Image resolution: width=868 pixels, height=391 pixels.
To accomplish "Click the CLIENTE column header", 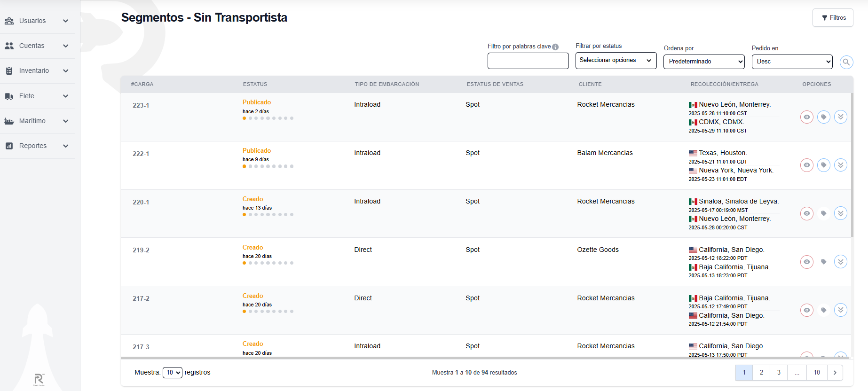I will pos(590,85).
